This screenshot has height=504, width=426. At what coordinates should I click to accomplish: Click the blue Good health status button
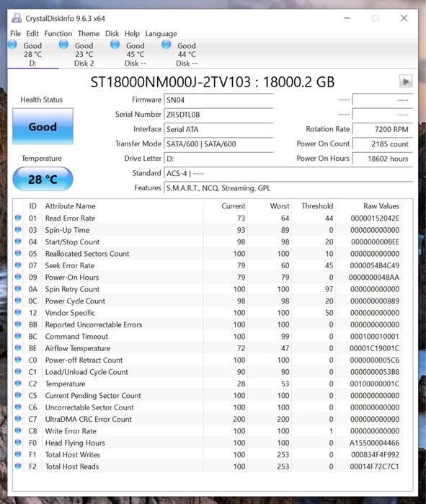coord(43,126)
